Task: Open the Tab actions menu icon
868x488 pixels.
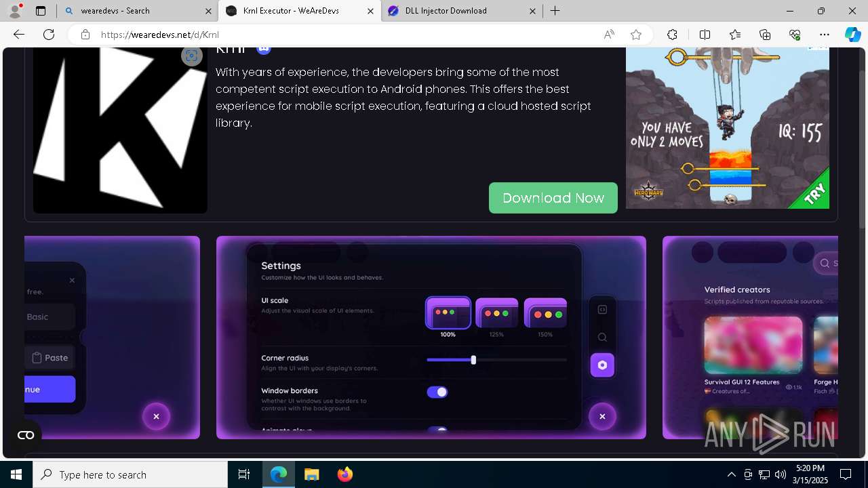Action: click(x=41, y=11)
